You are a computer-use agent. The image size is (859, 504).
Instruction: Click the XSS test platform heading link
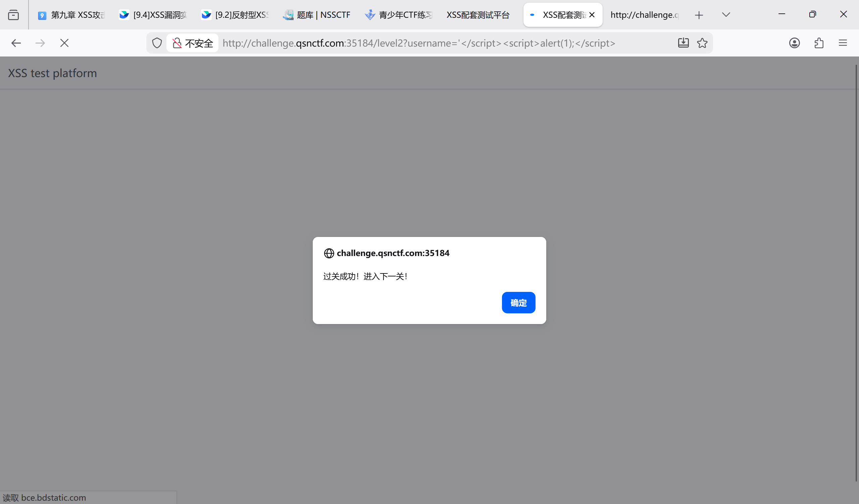[x=52, y=73]
